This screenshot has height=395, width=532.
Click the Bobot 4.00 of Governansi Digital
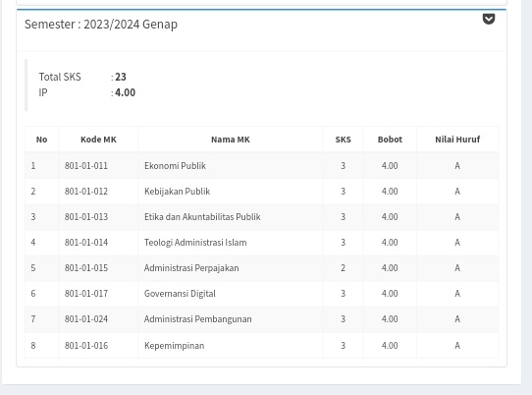tap(390, 294)
